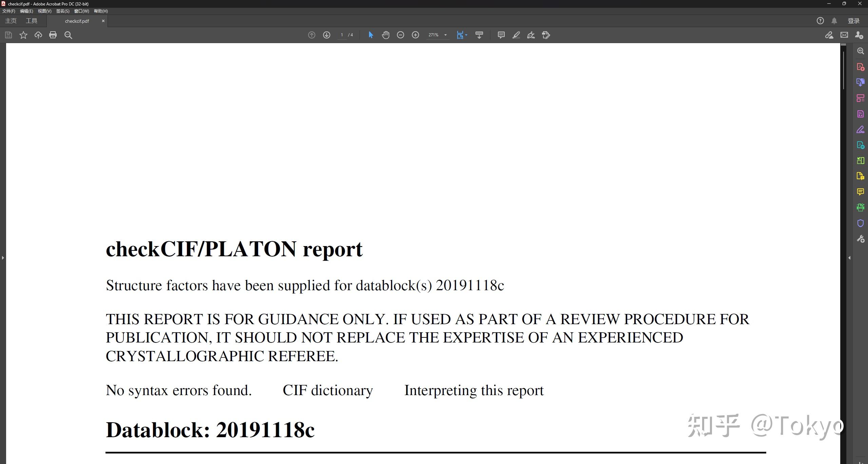This screenshot has height=464, width=868.
Task: Click the page number field
Action: click(342, 35)
